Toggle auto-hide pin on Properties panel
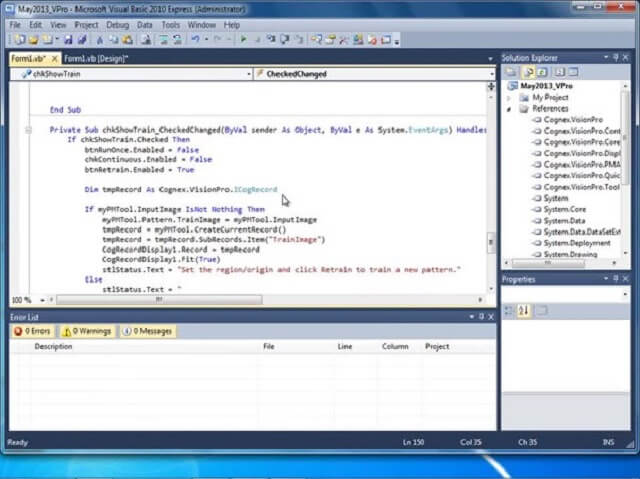The height and width of the screenshot is (479, 640). 616,279
